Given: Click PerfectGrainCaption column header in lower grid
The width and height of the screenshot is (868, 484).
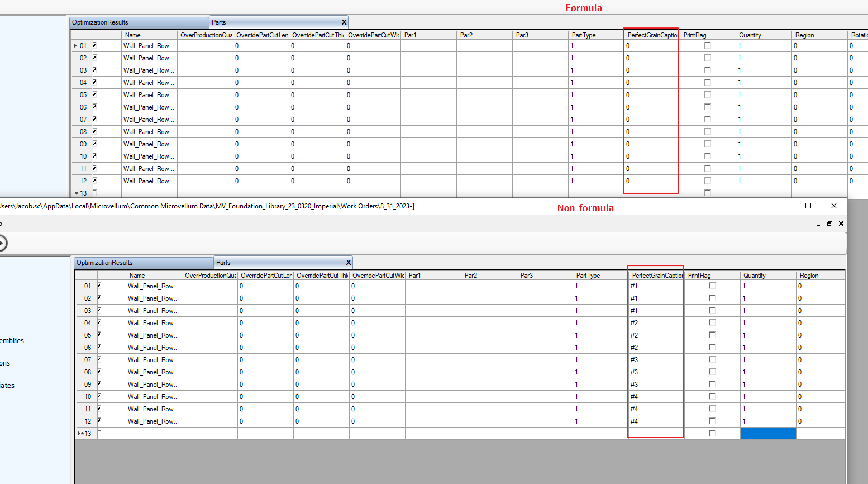Looking at the screenshot, I should [x=656, y=276].
